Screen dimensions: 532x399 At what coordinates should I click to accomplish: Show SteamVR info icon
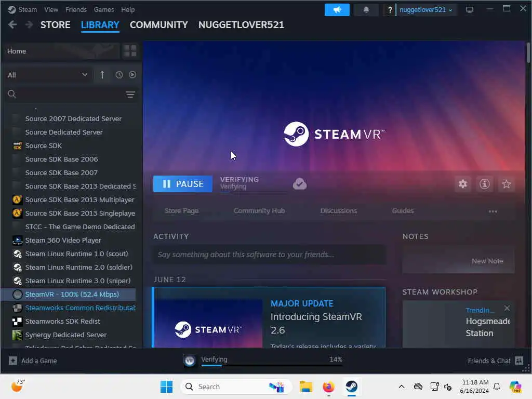(485, 184)
